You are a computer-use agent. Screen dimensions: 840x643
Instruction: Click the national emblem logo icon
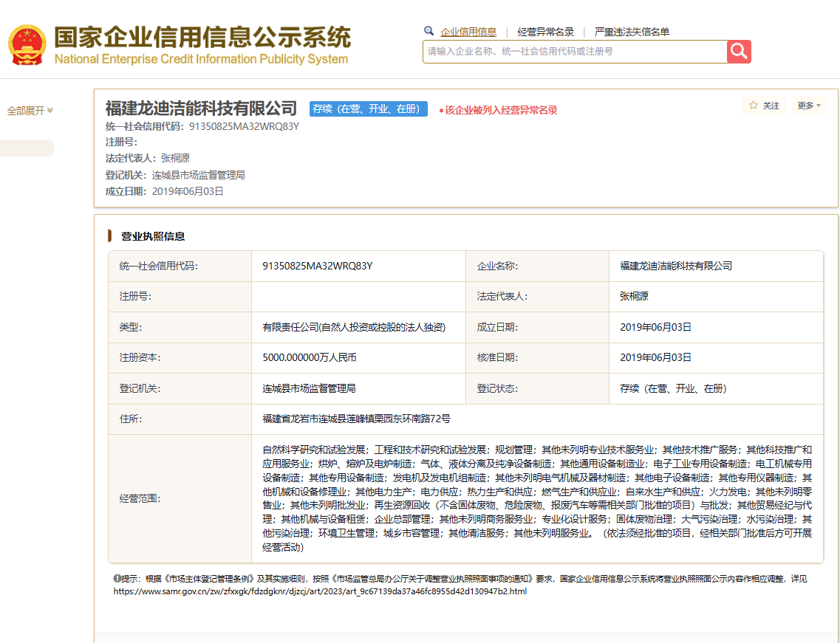pos(27,45)
